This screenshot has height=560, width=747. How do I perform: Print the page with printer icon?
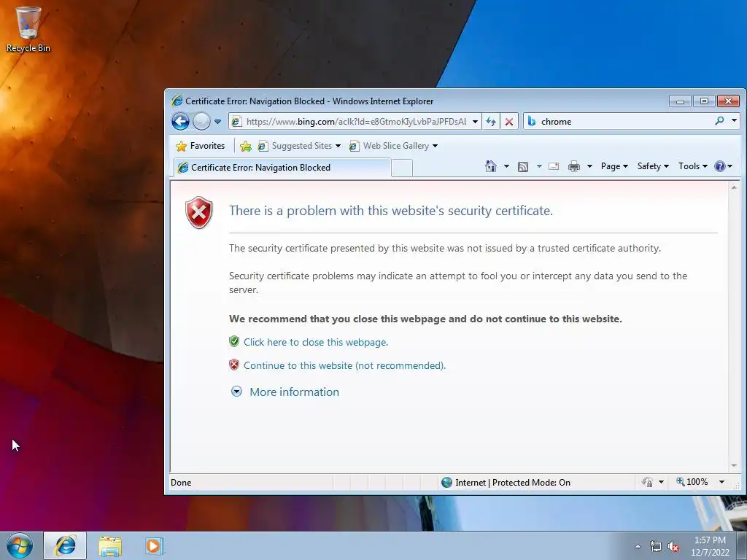coord(574,166)
